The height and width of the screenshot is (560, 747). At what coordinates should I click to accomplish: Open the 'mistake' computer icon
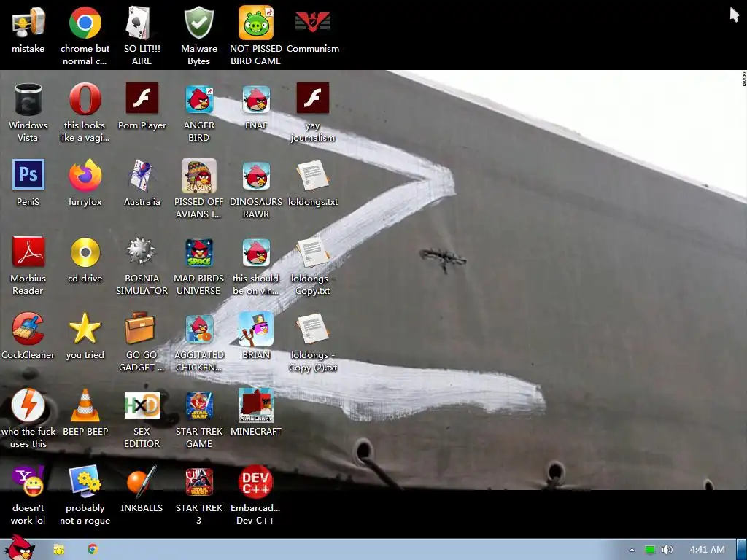[28, 23]
